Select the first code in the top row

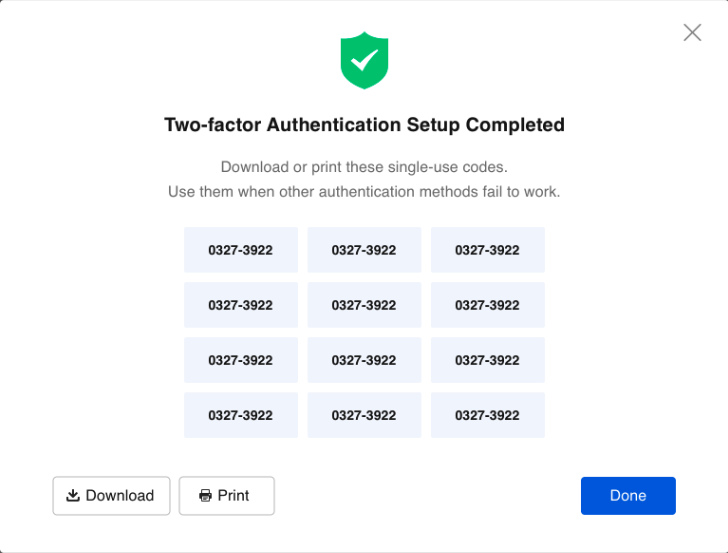point(240,250)
